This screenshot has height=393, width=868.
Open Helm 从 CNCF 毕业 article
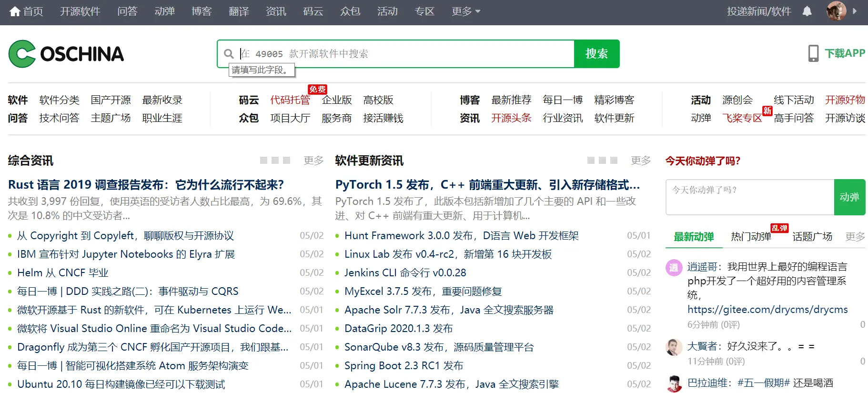pos(63,273)
